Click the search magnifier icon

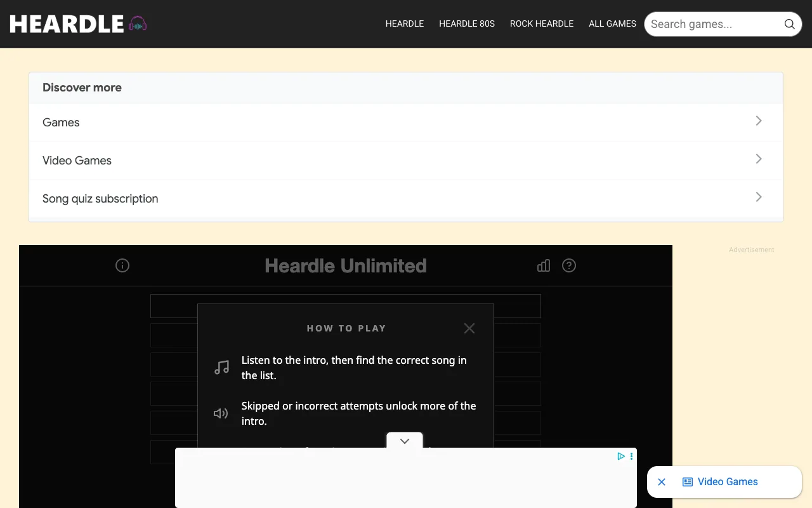click(x=789, y=24)
